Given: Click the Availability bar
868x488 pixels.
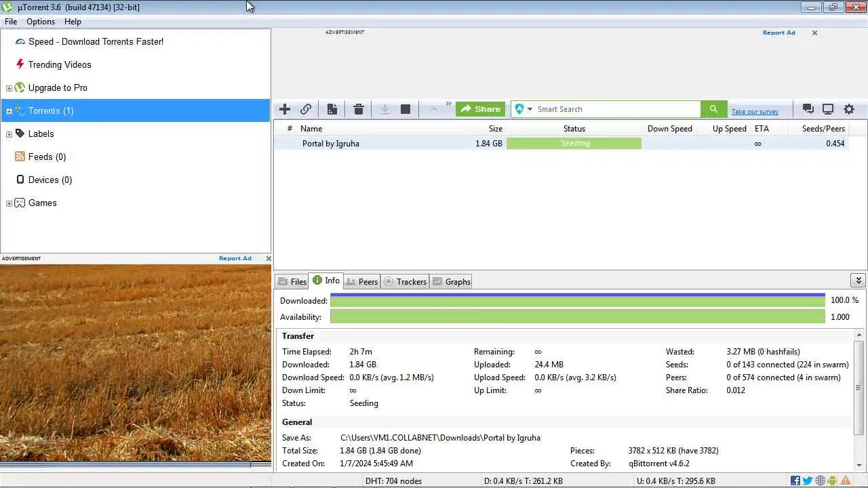Looking at the screenshot, I should (578, 317).
